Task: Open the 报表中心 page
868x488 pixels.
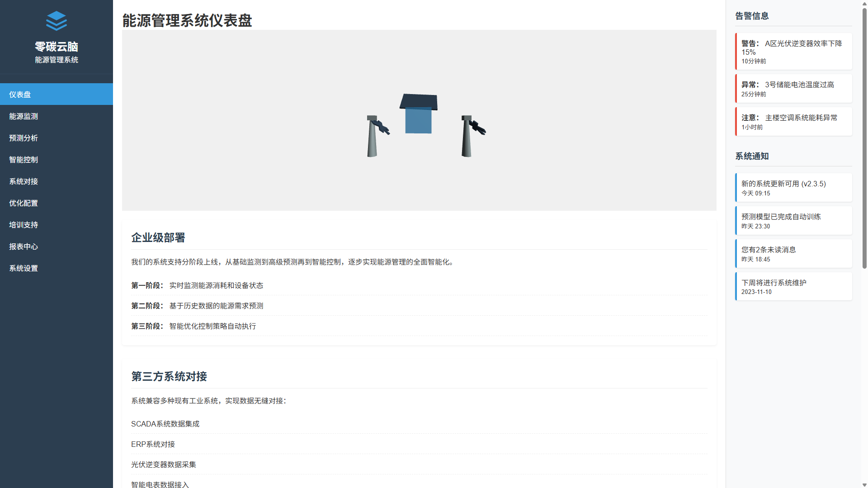Action: [x=57, y=246]
